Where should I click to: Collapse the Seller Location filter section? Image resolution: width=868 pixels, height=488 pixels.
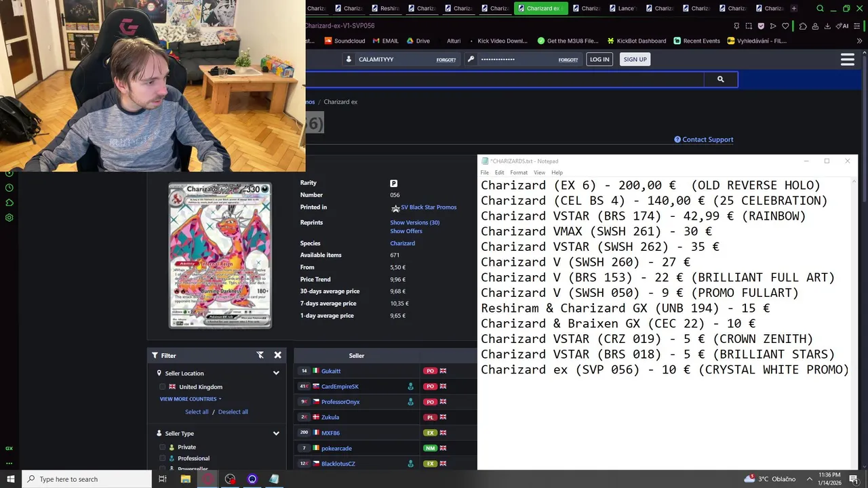[x=276, y=373]
